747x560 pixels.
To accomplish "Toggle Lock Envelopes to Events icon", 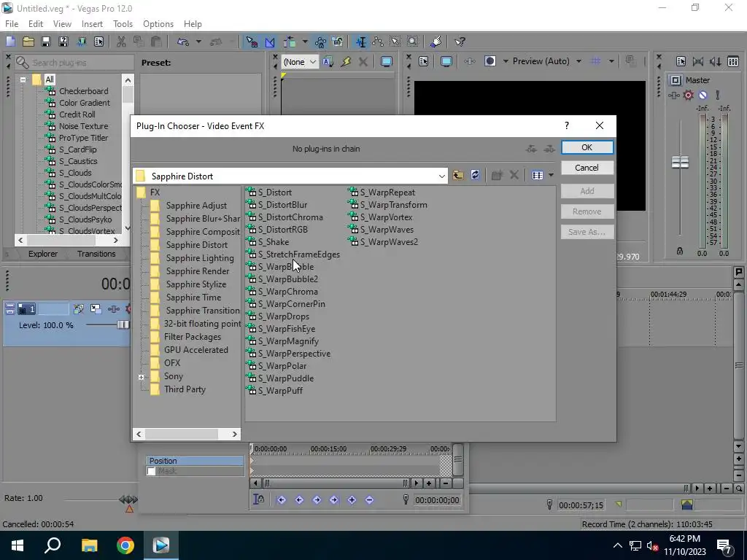I will click(x=320, y=42).
